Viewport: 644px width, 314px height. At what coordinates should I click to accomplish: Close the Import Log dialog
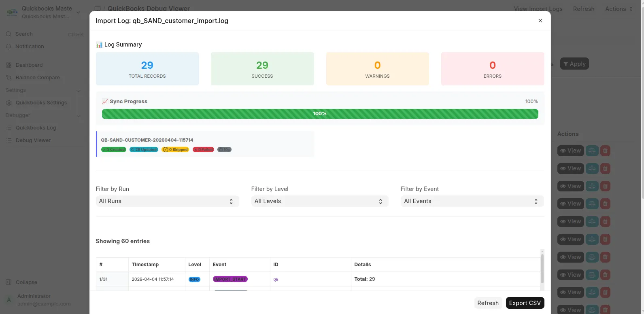pyautogui.click(x=540, y=21)
